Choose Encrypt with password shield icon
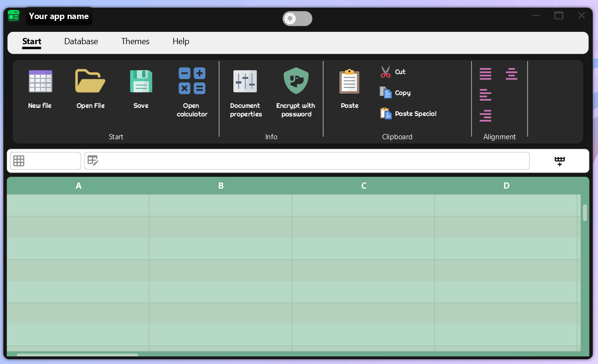Screen dimensions: 598x364 pyautogui.click(x=296, y=81)
